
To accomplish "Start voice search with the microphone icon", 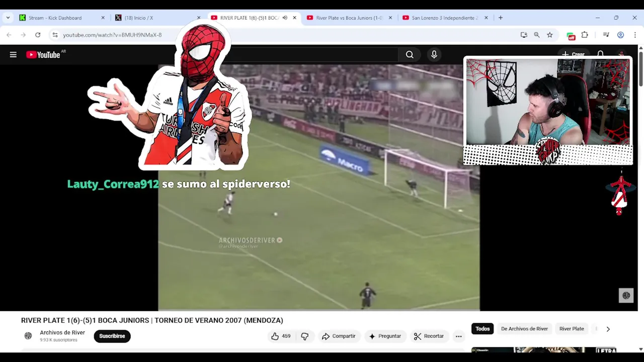I will [x=434, y=55].
